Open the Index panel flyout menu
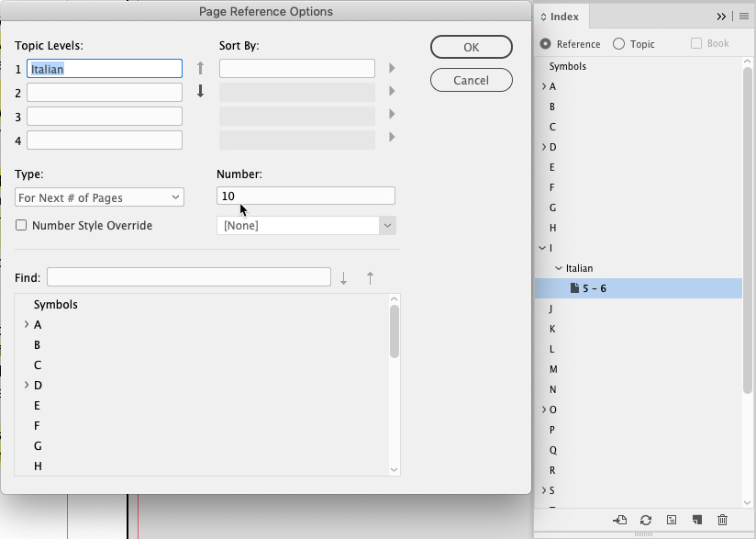 click(743, 17)
